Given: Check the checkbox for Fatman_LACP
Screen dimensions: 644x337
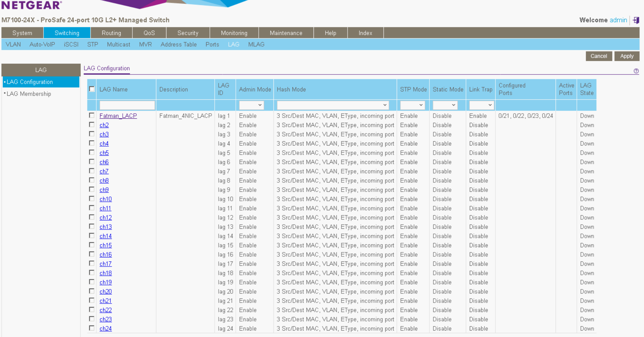Looking at the screenshot, I should (x=92, y=115).
